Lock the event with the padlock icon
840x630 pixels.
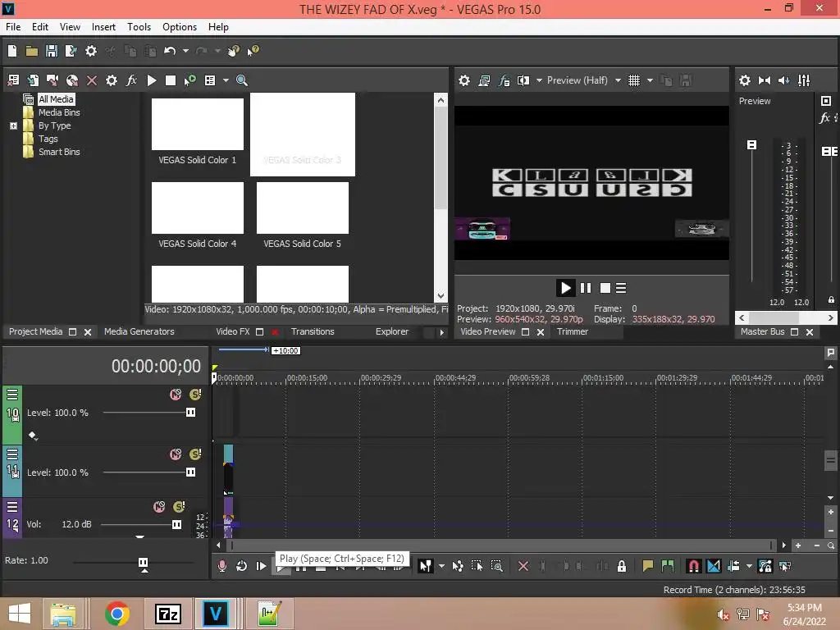coord(622,566)
